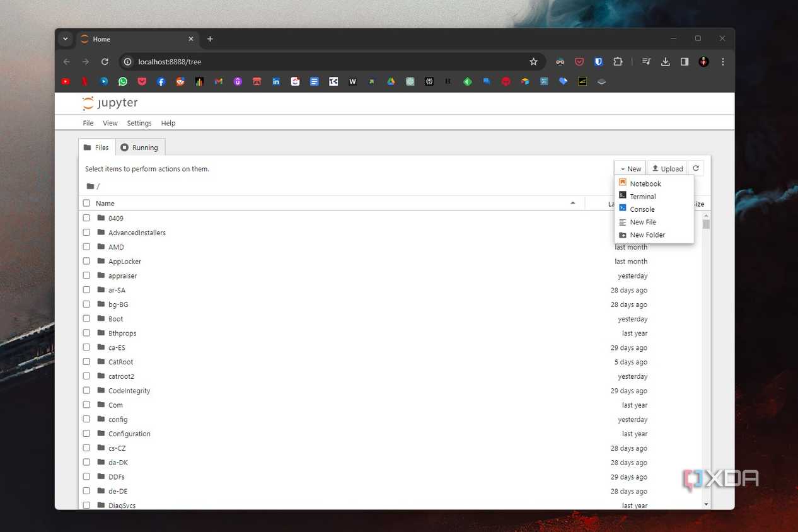The image size is (798, 532).
Task: Open the media control toolbar icon
Action: coord(646,62)
